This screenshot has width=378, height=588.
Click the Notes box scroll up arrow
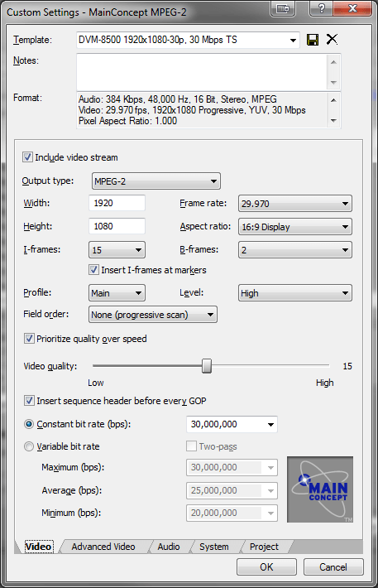tap(333, 62)
